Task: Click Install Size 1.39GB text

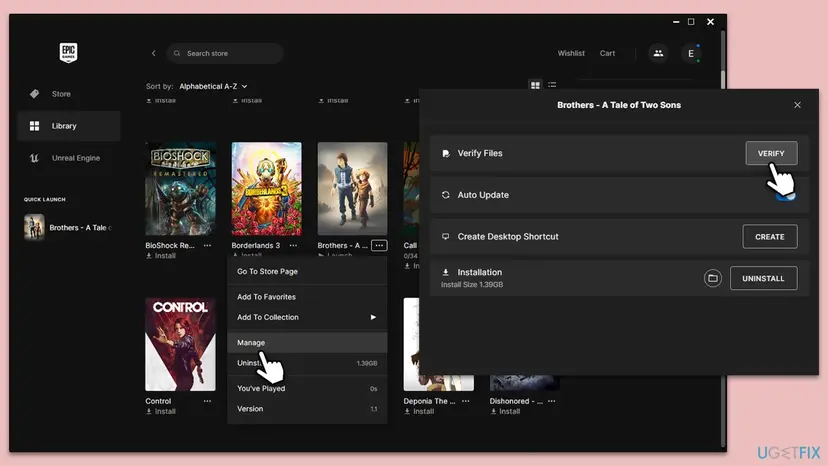Action: click(x=472, y=285)
